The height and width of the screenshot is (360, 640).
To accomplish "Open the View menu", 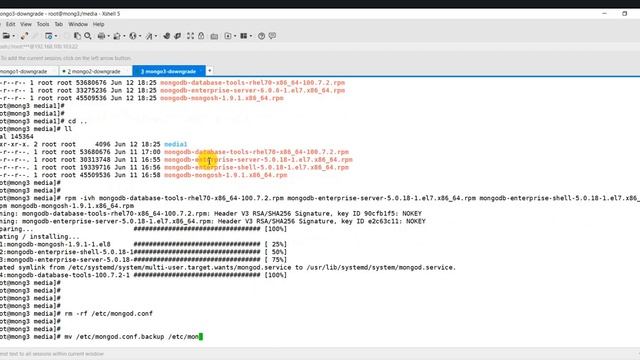I will click(x=26, y=24).
